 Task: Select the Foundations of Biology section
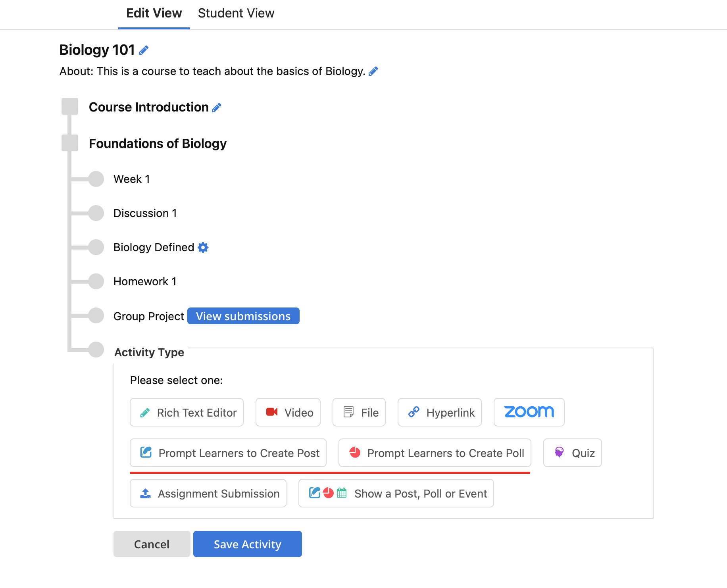click(x=158, y=144)
